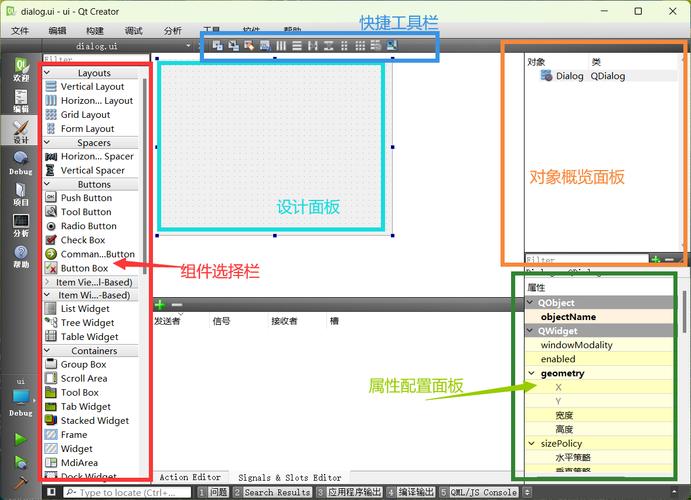Select Dialog QDialog row in object tree
The height and width of the screenshot is (500, 691).
click(x=602, y=76)
